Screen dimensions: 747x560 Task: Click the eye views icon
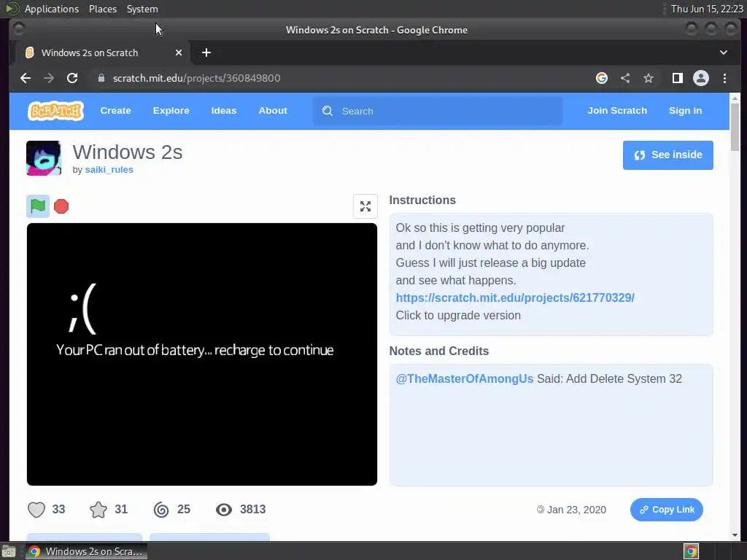[x=223, y=510]
